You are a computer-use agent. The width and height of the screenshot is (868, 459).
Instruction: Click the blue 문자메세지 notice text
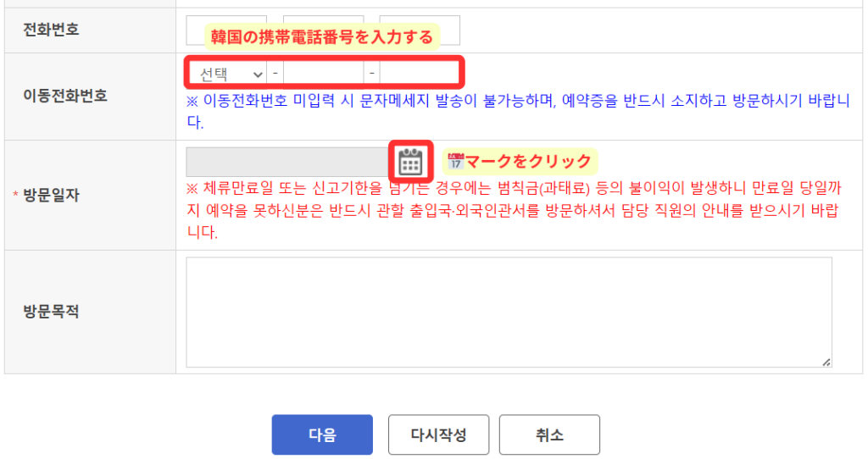(518, 111)
